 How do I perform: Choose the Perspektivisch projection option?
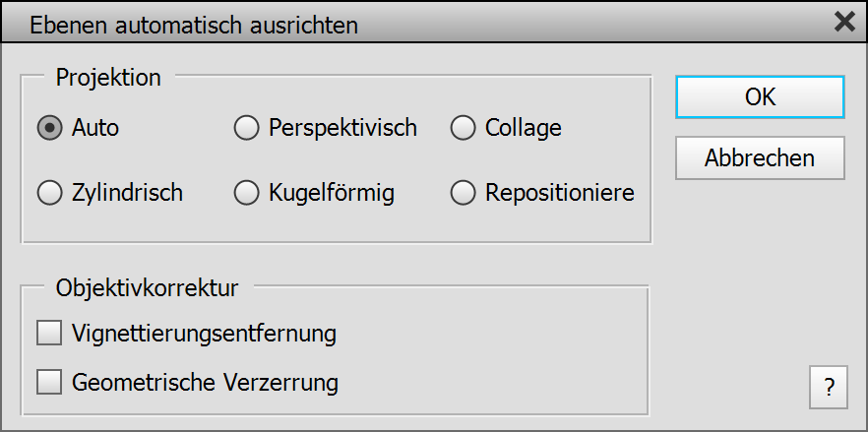pos(246,128)
